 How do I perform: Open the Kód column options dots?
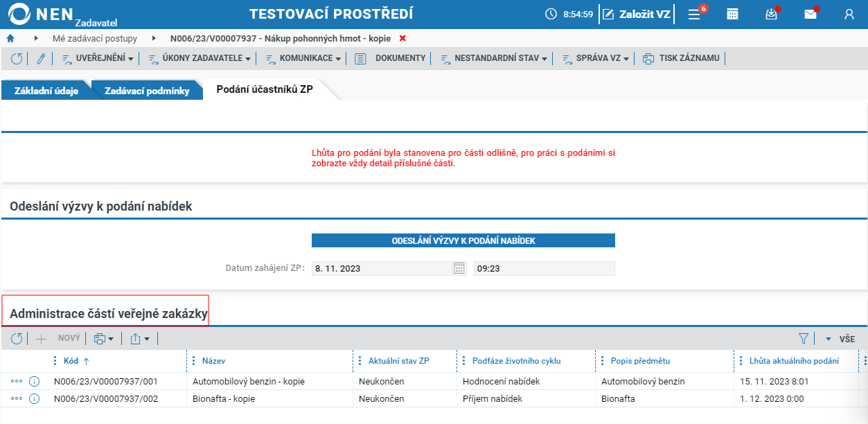coord(55,361)
